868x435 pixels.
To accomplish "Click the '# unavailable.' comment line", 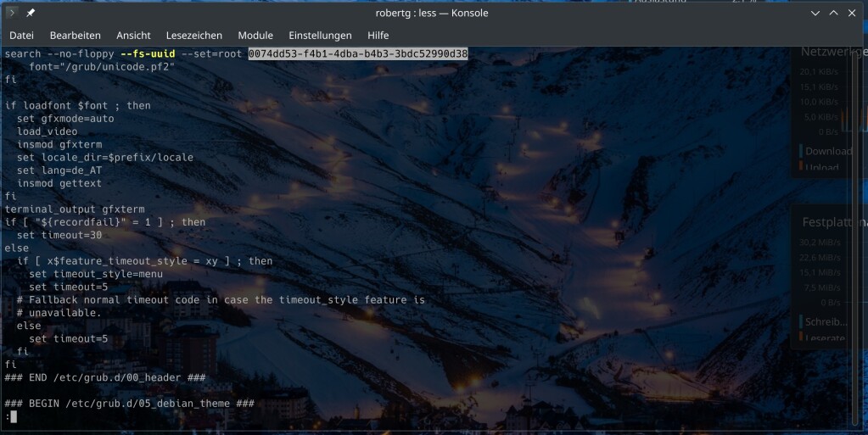I will [x=59, y=313].
